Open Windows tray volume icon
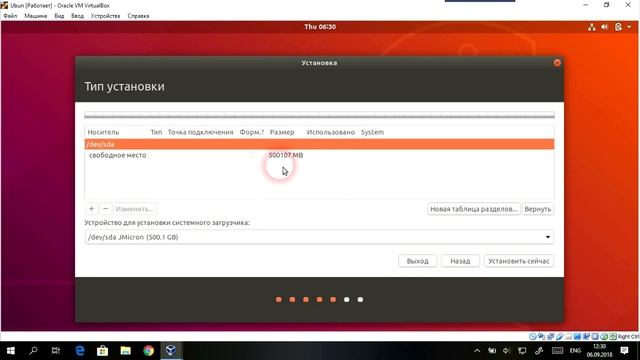Image resolution: width=640 pixels, height=360 pixels. click(507, 351)
